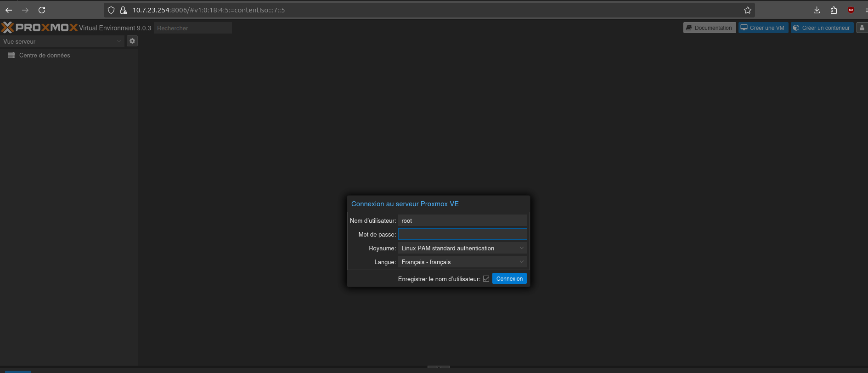The height and width of the screenshot is (373, 868).
Task: Select Centre de données tree item
Action: point(45,55)
